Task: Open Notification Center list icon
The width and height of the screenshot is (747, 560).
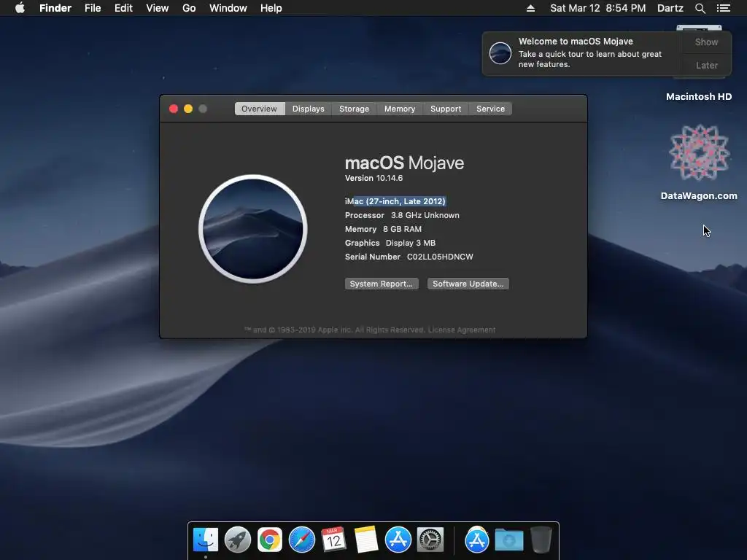Action: pyautogui.click(x=723, y=8)
